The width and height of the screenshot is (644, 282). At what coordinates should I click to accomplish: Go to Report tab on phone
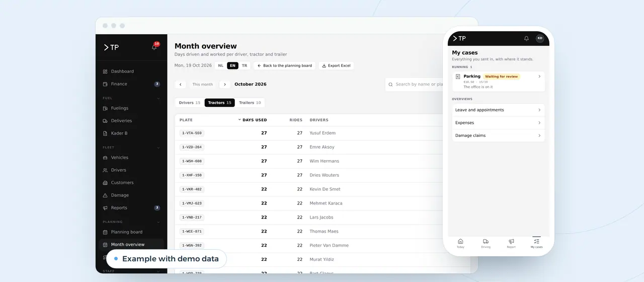click(x=511, y=244)
